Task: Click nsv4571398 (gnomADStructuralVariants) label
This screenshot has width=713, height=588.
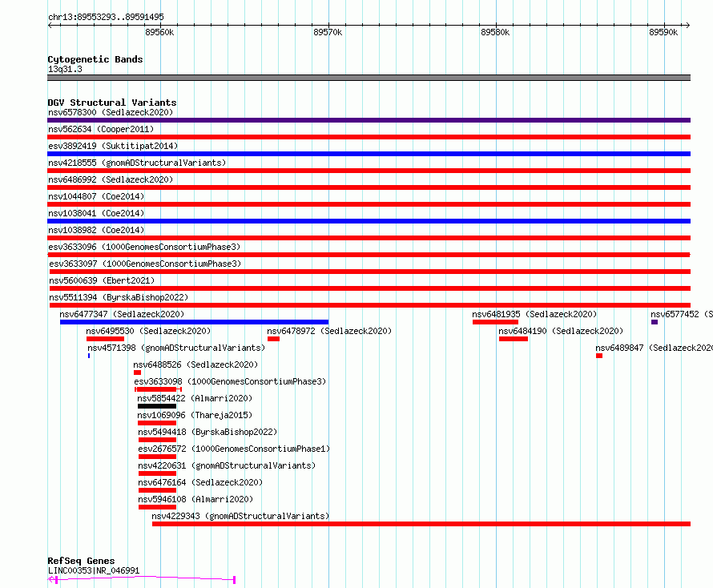Action: pyautogui.click(x=176, y=348)
